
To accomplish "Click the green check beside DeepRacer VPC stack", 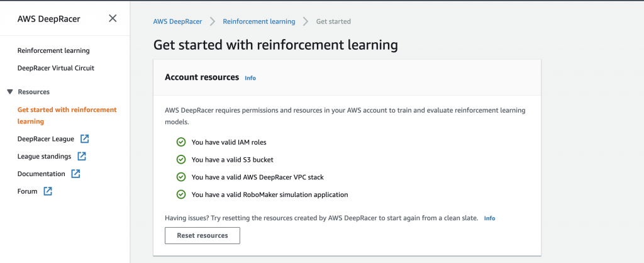I will click(180, 177).
